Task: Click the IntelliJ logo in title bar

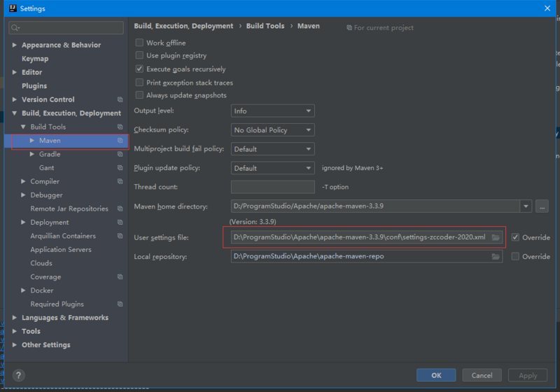Action: [x=13, y=8]
